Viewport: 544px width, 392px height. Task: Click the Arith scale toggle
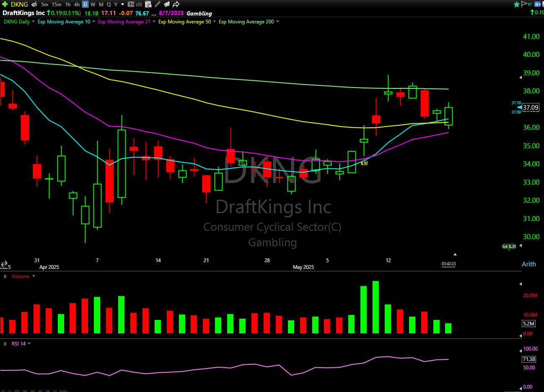[x=528, y=264]
